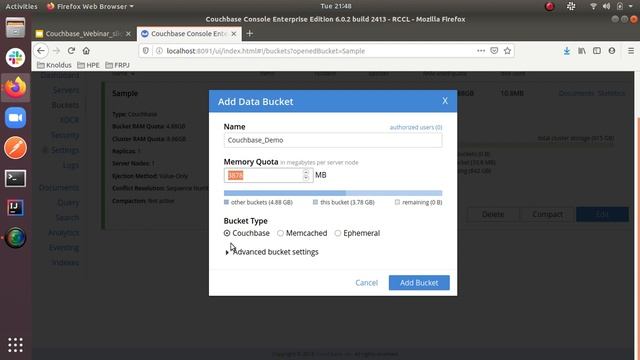The image size is (640, 360).
Task: Click the bucket Name input field
Action: tap(333, 140)
